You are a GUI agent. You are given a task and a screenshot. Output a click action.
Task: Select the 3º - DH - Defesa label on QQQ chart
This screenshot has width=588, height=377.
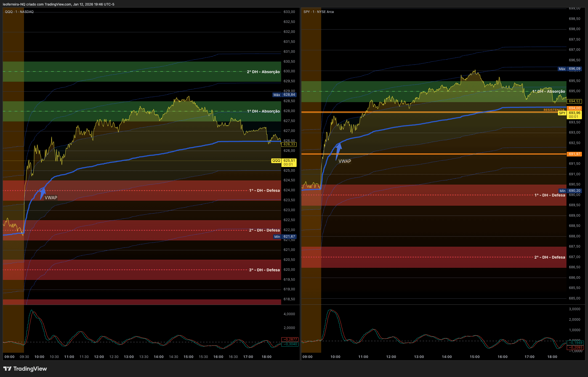point(264,270)
